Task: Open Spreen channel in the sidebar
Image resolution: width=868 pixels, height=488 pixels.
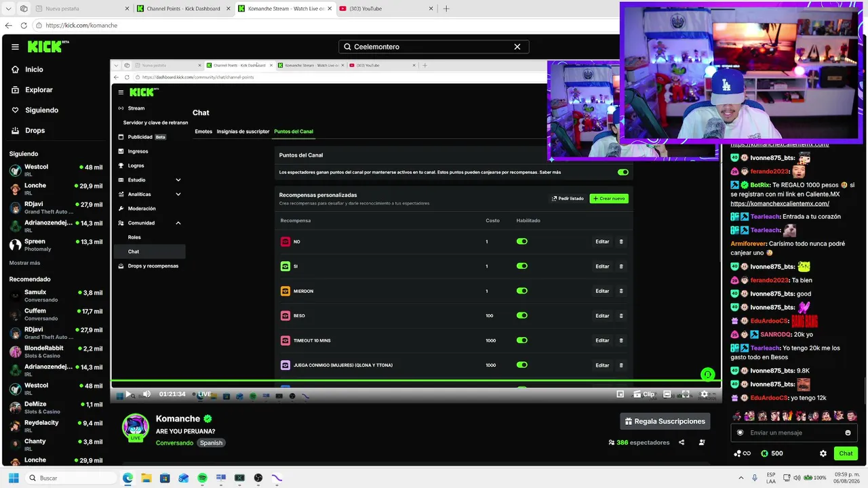Action: click(x=56, y=245)
